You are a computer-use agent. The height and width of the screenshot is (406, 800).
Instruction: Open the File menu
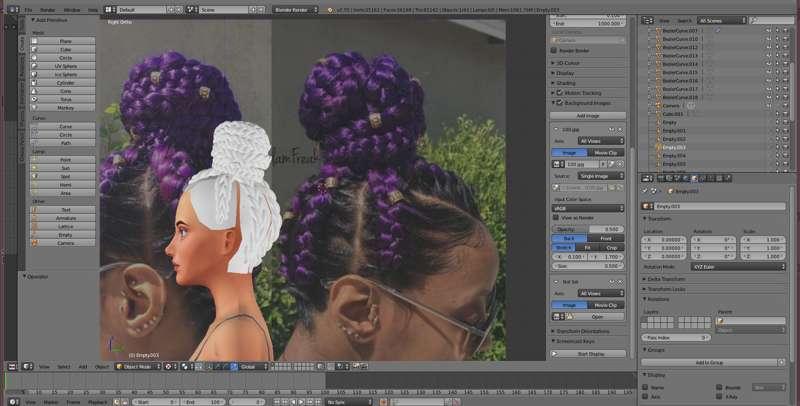28,10
